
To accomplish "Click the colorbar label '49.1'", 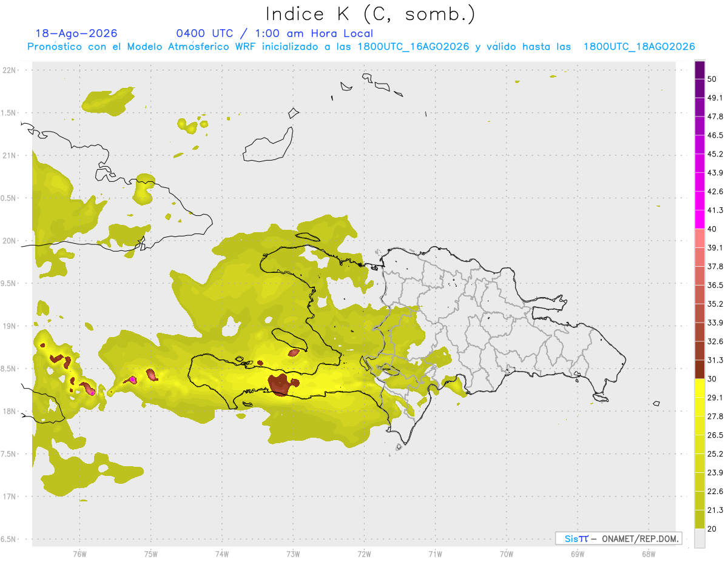I will pyautogui.click(x=715, y=98).
